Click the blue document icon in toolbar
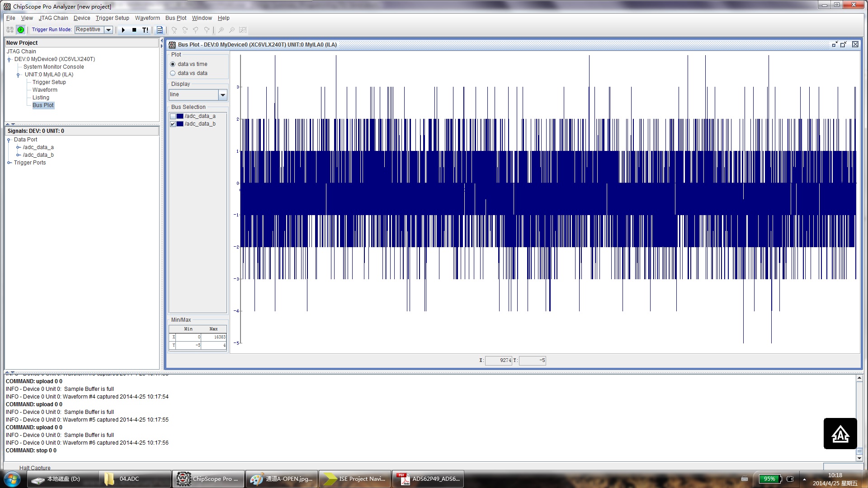This screenshot has width=868, height=488. [160, 30]
